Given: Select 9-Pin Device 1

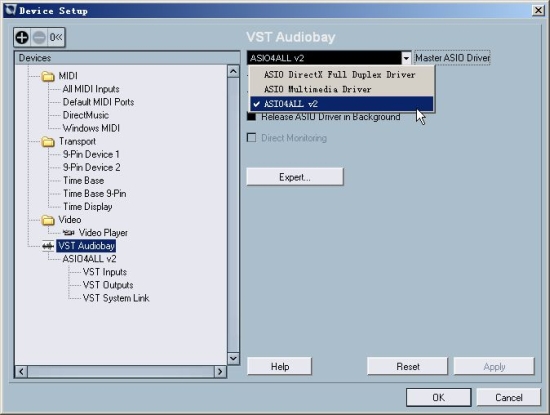Looking at the screenshot, I should (x=91, y=154).
